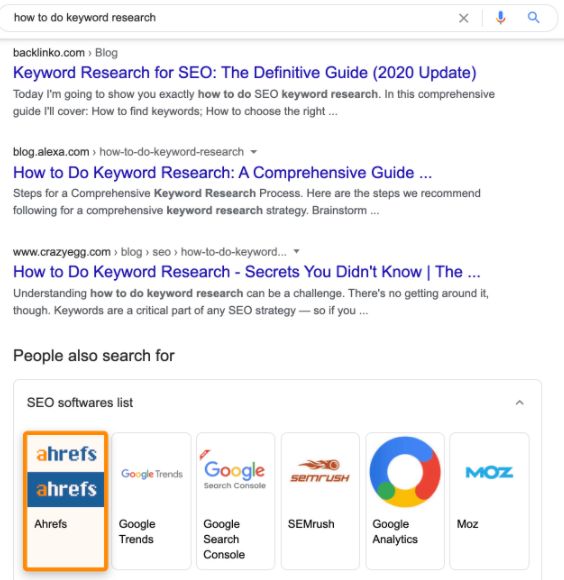The image size is (564, 580).
Task: Open 'Keyword Research for SEO: The Definitive Guide' result
Action: point(244,72)
